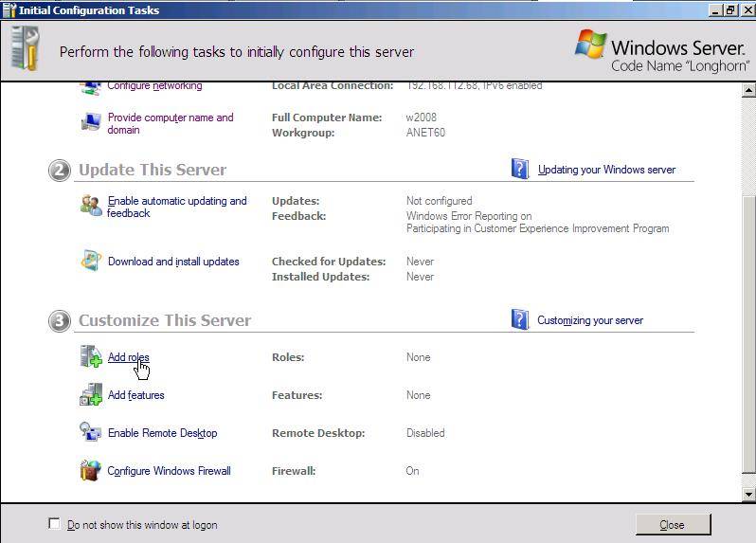Open the Enable Remote Desktop link
This screenshot has height=543, width=756.
pos(163,433)
